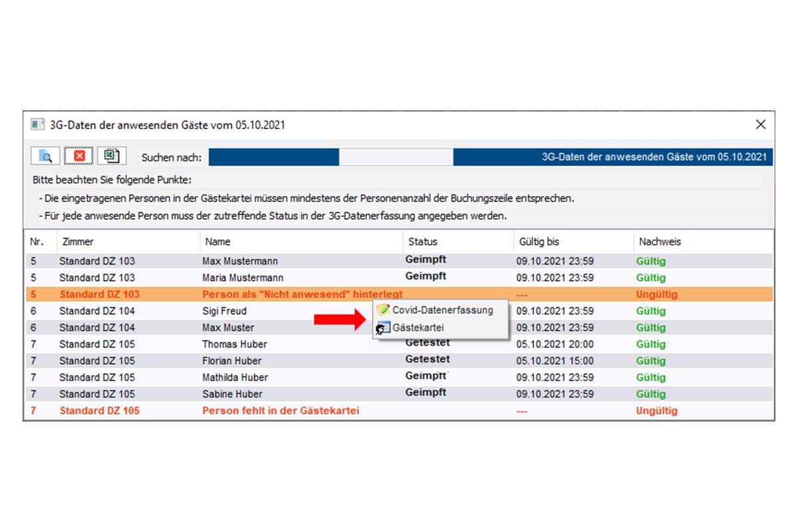Click the window icon in the title bar
This screenshot has height=532, width=798.
click(38, 125)
